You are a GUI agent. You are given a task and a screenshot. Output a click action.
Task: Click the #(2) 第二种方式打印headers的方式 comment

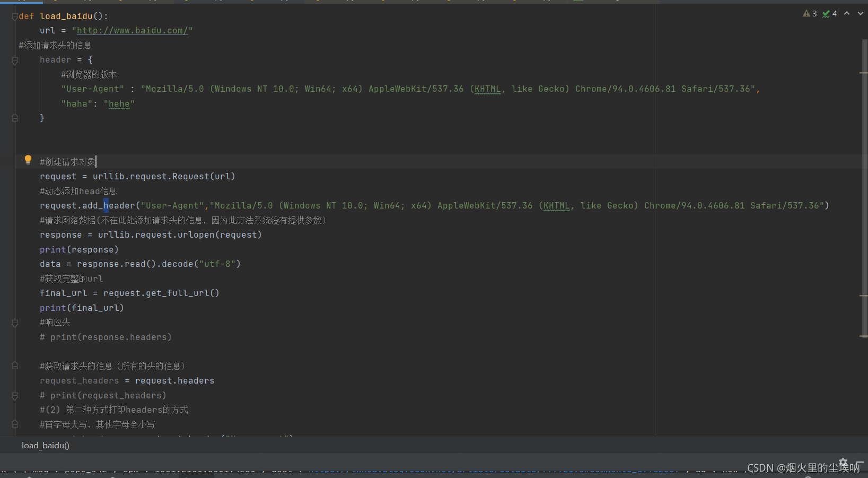[114, 410]
